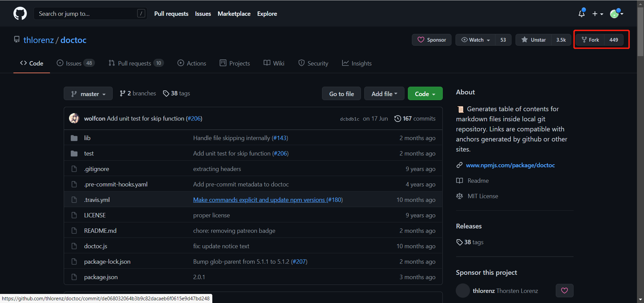Image resolution: width=644 pixels, height=303 pixels.
Task: Switch to the Security tab
Action: [313, 63]
